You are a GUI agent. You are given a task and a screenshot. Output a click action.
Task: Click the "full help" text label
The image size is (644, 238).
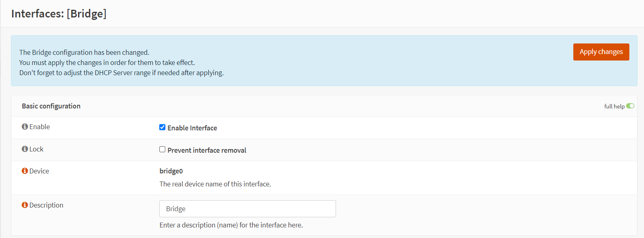[x=614, y=106]
